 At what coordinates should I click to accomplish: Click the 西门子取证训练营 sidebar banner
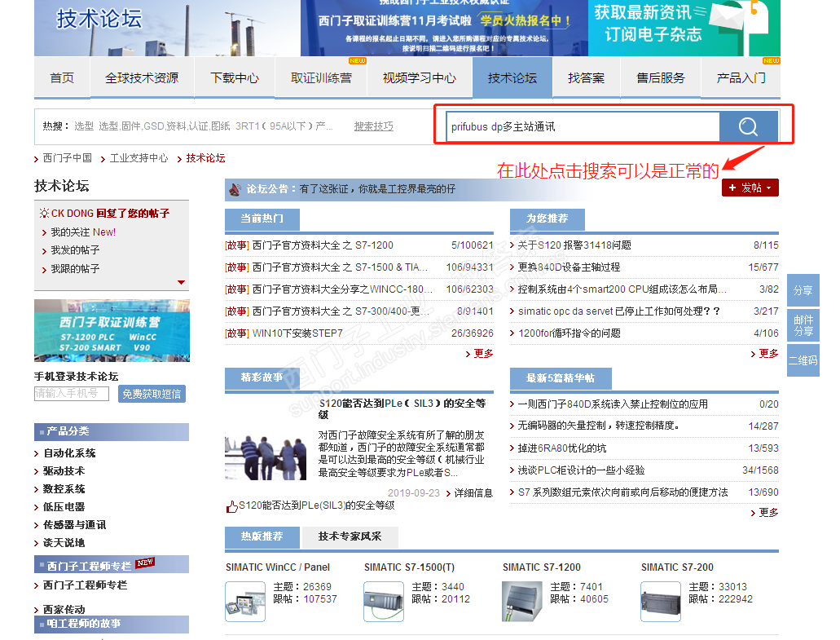point(112,331)
